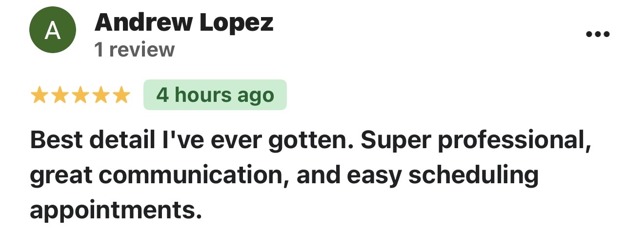Click the '4 hours ago' timestamp badge

point(215,95)
